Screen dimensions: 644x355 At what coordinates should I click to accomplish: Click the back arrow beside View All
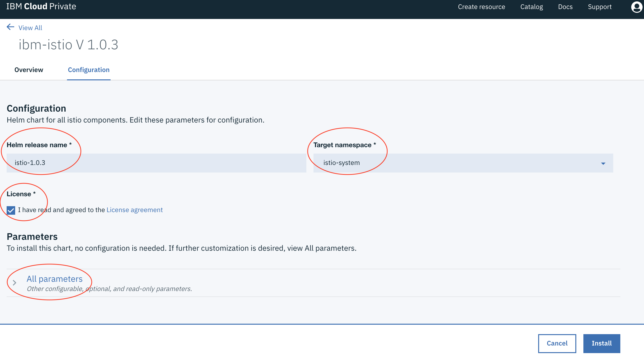(x=10, y=27)
